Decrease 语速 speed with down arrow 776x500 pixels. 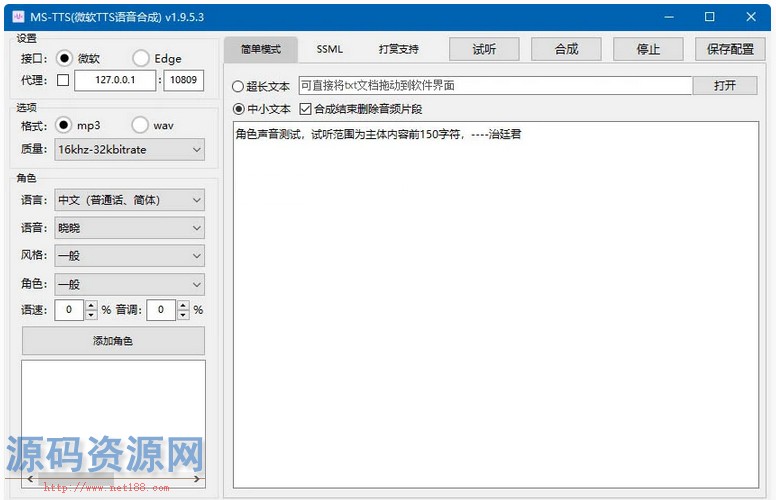pyautogui.click(x=91, y=315)
